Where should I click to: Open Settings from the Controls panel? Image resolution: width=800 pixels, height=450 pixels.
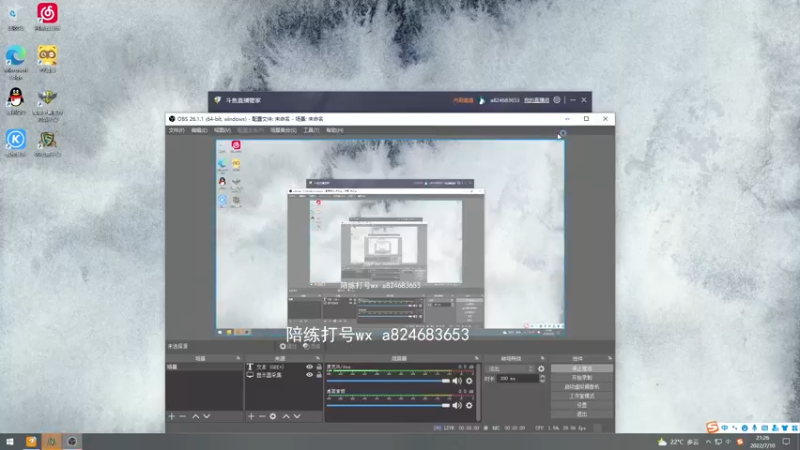[x=582, y=405]
